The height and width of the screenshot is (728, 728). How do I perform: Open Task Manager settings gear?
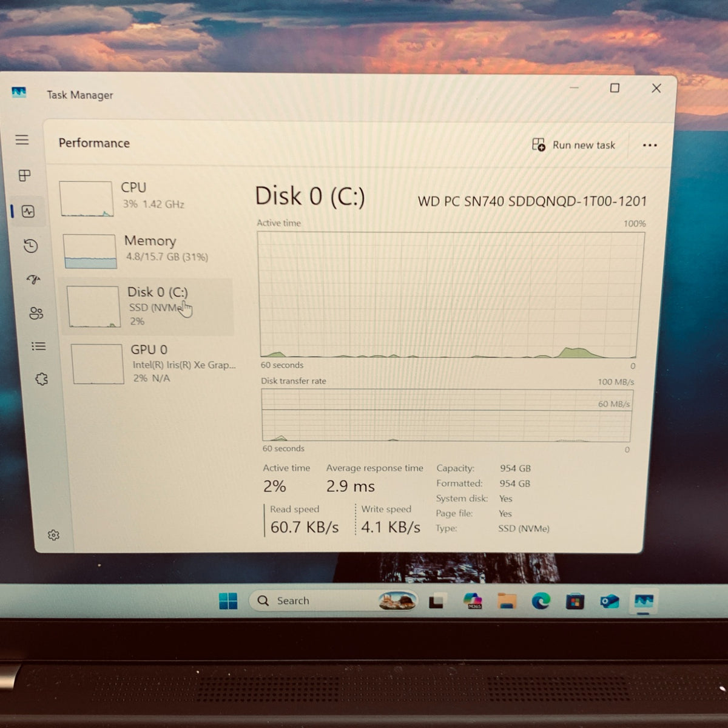(x=53, y=534)
